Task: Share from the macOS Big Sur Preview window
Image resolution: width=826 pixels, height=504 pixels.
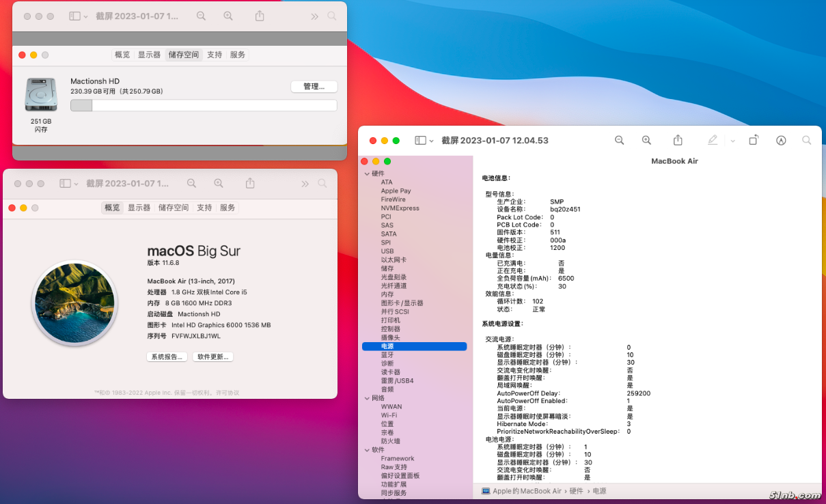Action: click(x=250, y=183)
